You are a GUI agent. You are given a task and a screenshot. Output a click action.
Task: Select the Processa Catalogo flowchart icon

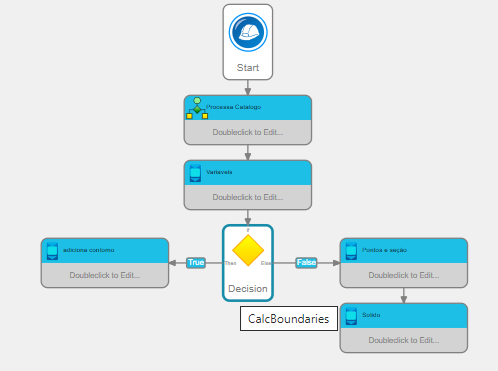[x=197, y=108]
